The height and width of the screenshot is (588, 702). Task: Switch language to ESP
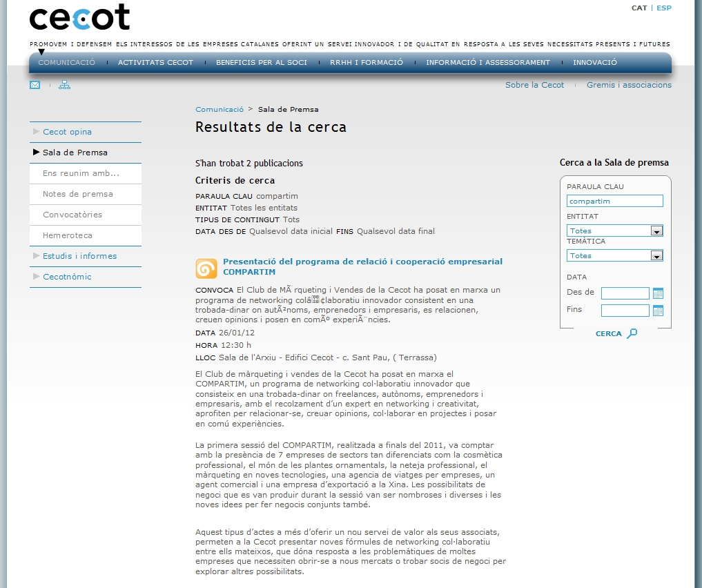664,8
